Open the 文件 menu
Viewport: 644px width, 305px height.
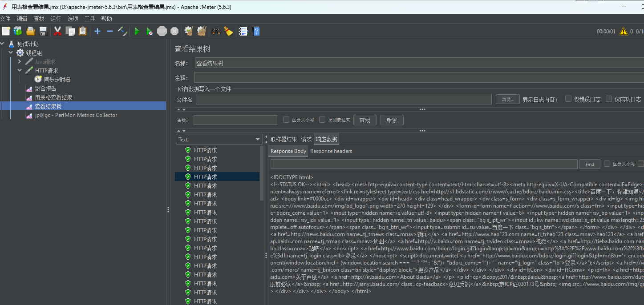coord(5,19)
